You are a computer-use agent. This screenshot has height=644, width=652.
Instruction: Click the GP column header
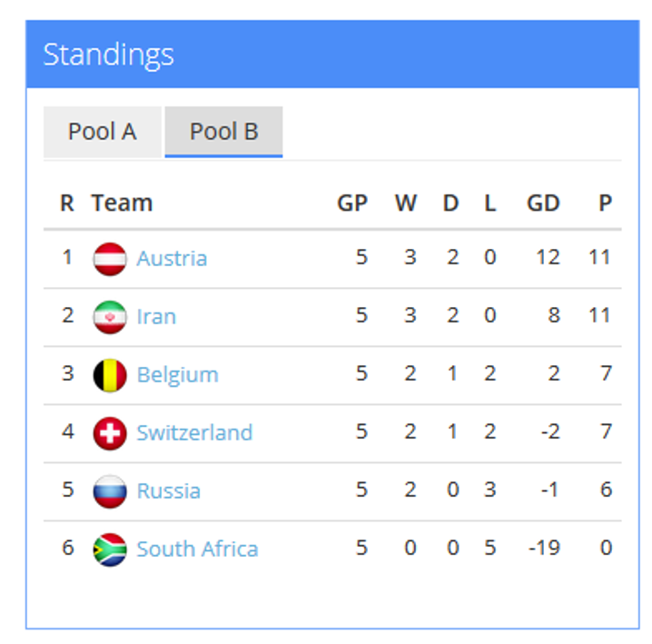click(352, 203)
